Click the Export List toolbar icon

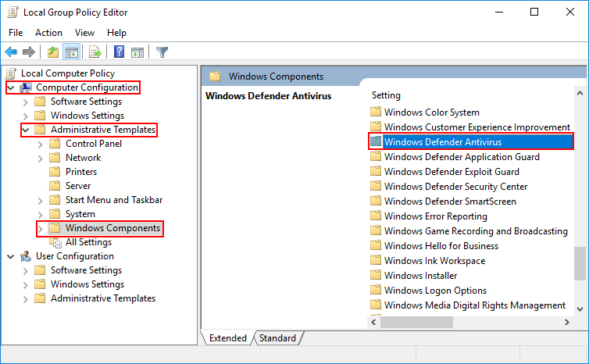[95, 52]
